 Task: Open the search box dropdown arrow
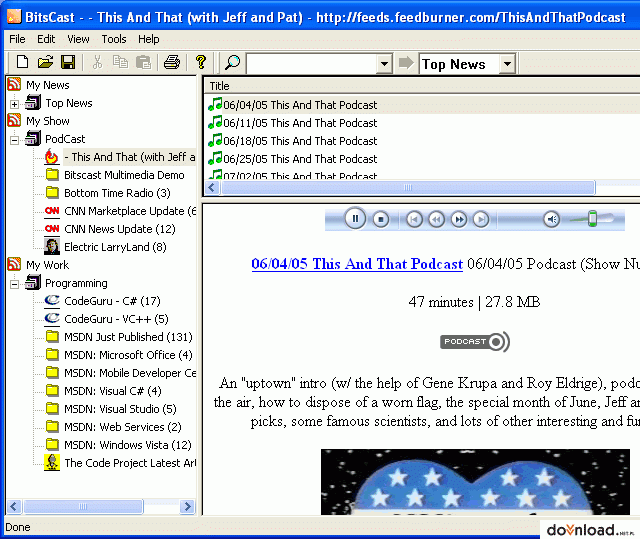(384, 64)
